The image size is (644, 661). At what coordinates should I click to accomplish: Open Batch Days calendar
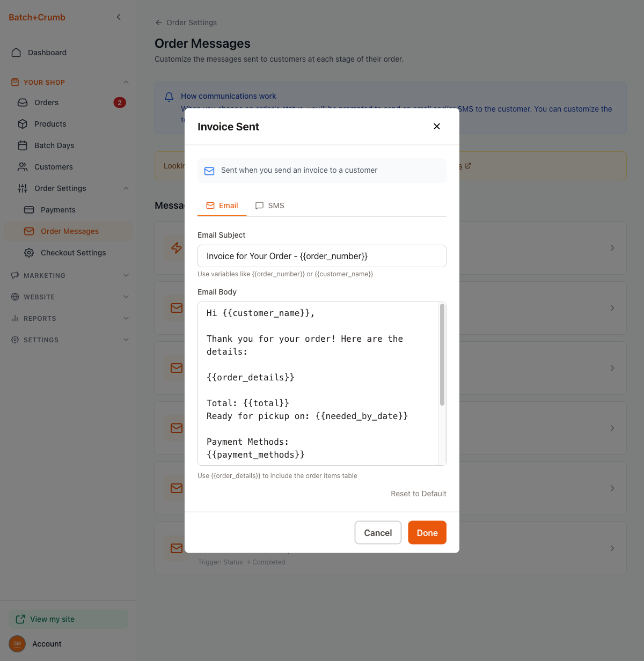coord(54,145)
